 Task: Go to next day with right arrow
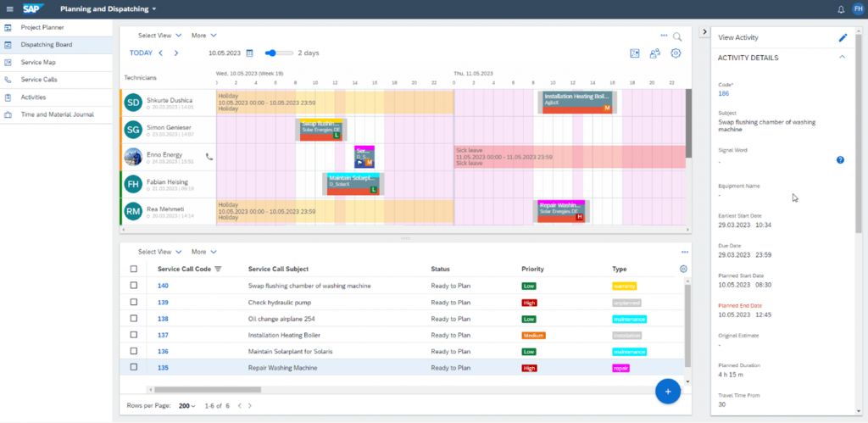click(x=176, y=53)
